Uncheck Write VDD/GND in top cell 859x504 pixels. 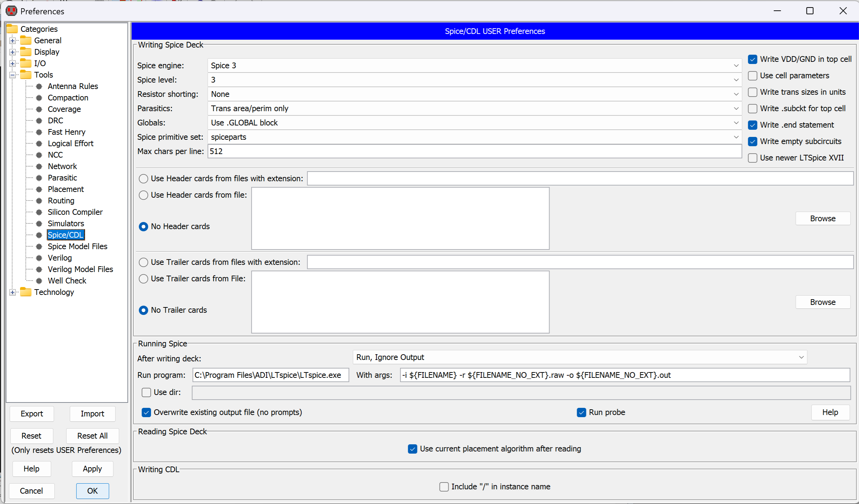point(753,59)
